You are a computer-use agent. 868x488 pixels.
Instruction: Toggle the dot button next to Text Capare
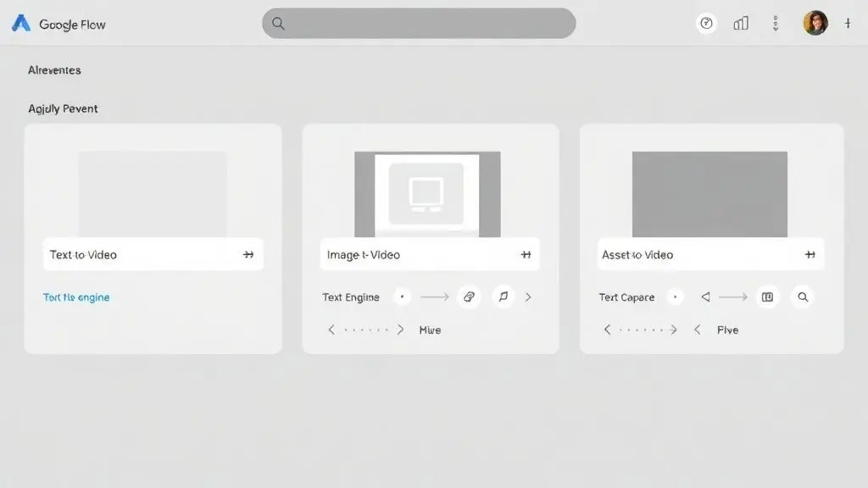click(x=675, y=297)
